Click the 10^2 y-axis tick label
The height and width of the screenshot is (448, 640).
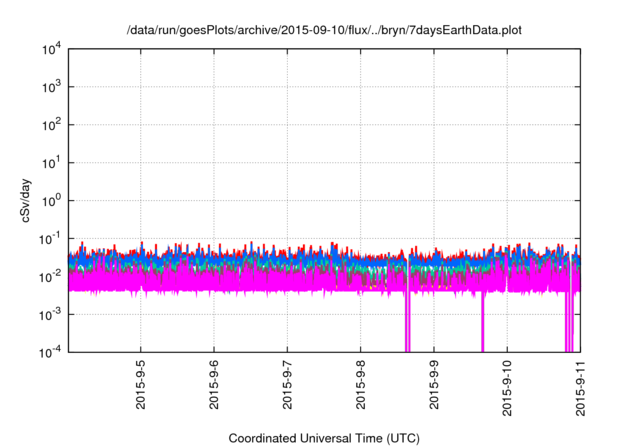point(51,125)
